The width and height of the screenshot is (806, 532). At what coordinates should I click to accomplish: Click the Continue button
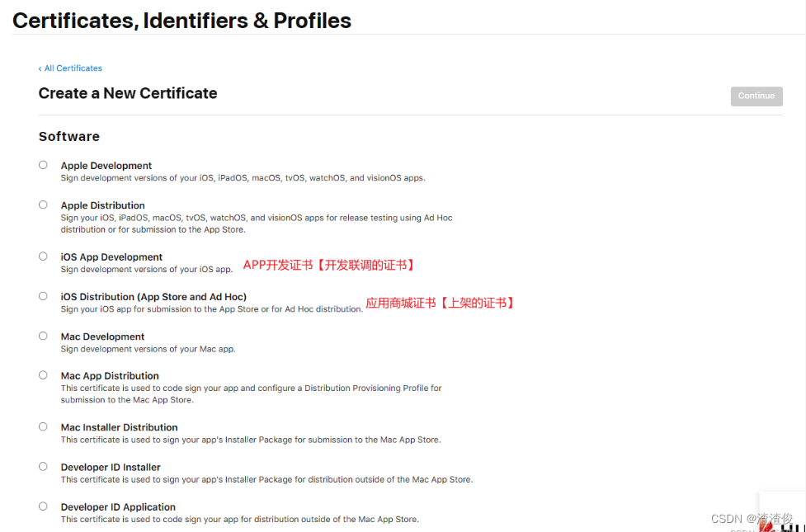(757, 97)
